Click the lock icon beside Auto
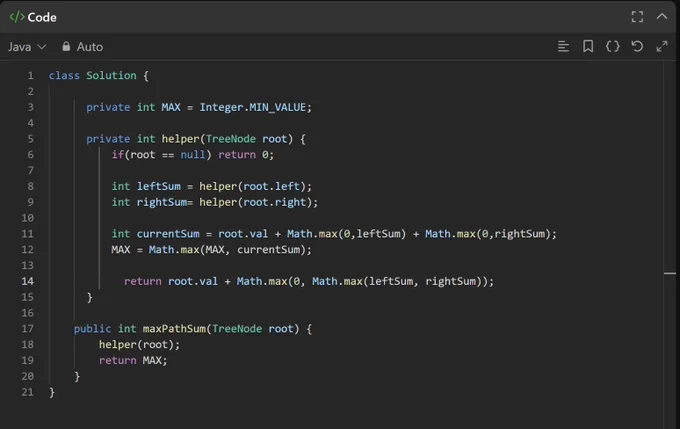The image size is (680, 429). (x=66, y=46)
